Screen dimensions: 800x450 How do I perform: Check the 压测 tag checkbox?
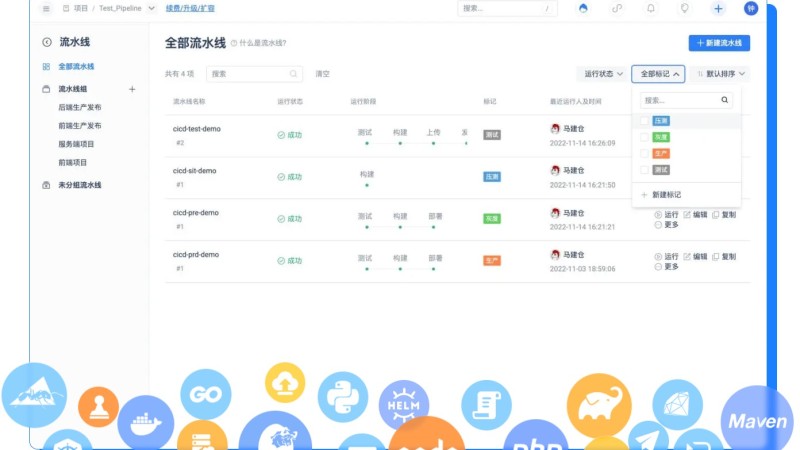click(644, 121)
